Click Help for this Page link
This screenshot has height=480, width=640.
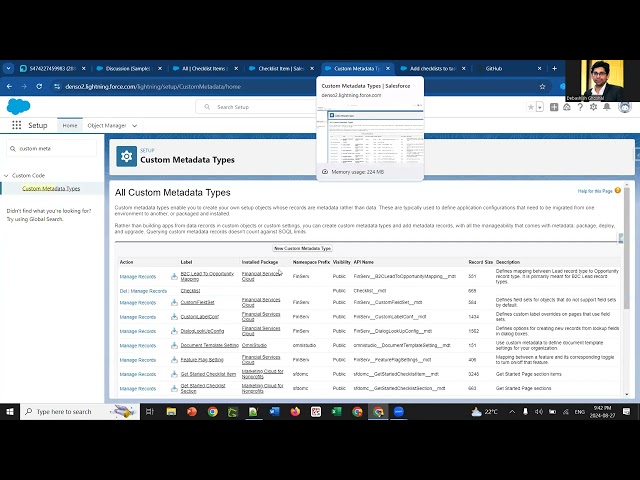click(595, 191)
